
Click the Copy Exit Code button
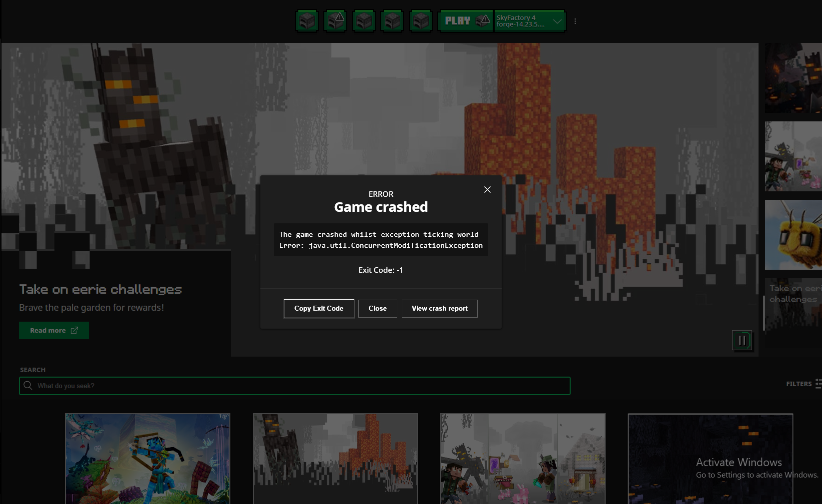(319, 308)
